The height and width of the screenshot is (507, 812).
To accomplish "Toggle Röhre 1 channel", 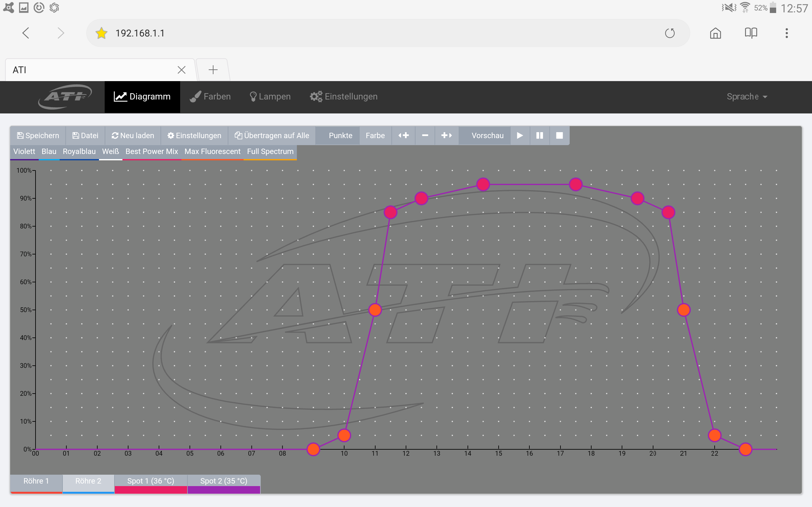I will tap(36, 481).
